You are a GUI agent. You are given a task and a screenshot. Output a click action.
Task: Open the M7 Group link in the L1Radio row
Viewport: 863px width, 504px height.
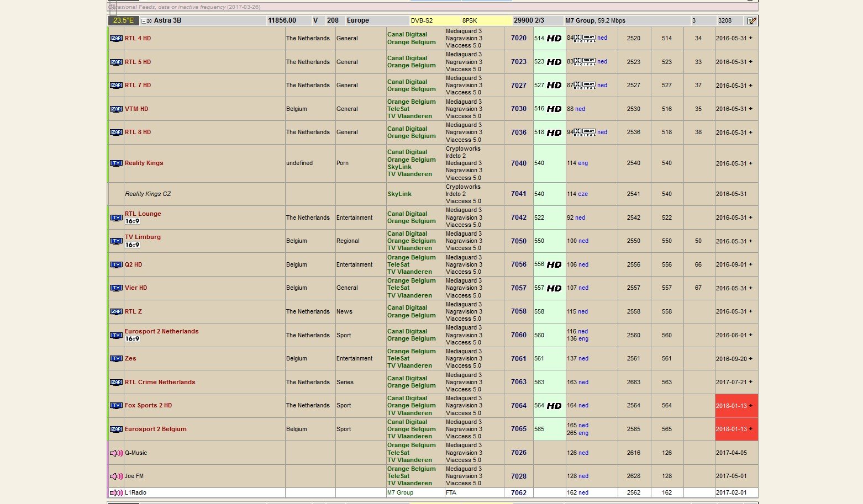400,493
